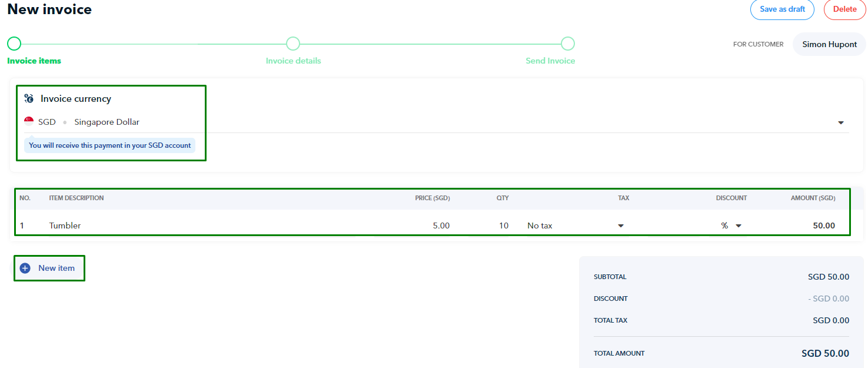Click the Singapore flag icon
Image resolution: width=868 pixels, height=368 pixels.
click(29, 121)
